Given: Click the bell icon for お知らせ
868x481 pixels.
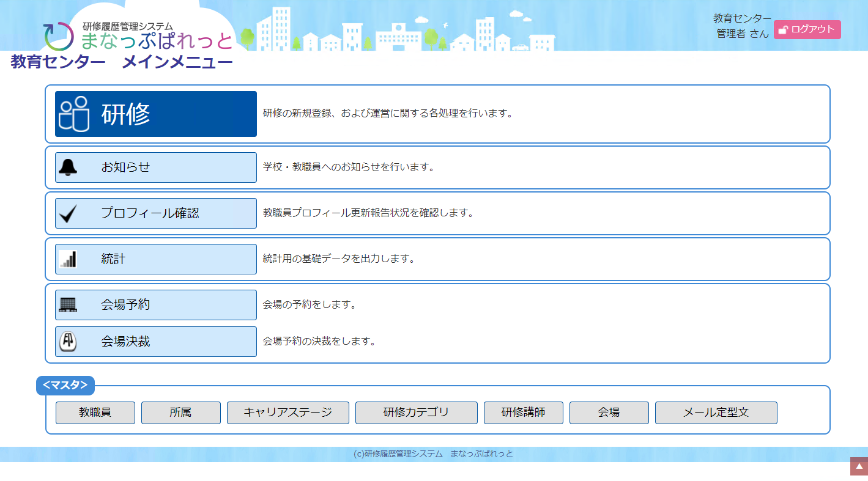Looking at the screenshot, I should (x=68, y=167).
